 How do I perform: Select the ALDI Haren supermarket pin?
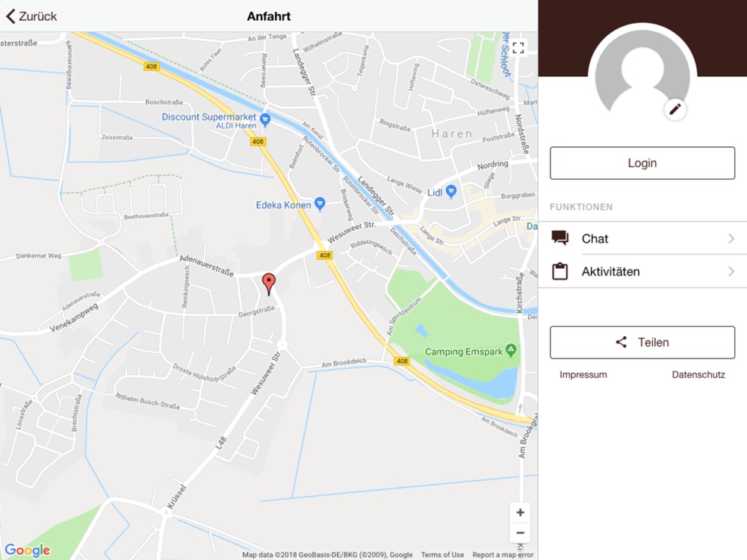tap(265, 119)
